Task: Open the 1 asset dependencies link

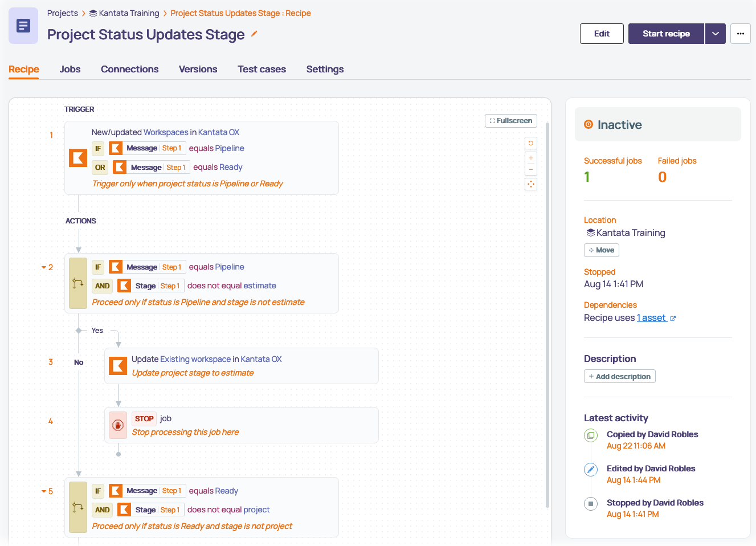Action: [x=651, y=318]
